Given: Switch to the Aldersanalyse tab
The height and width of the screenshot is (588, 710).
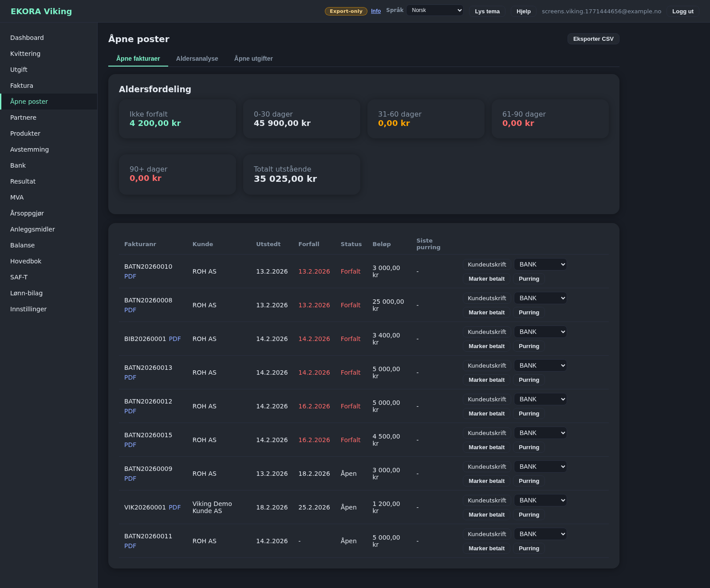Looking at the screenshot, I should click(x=197, y=59).
